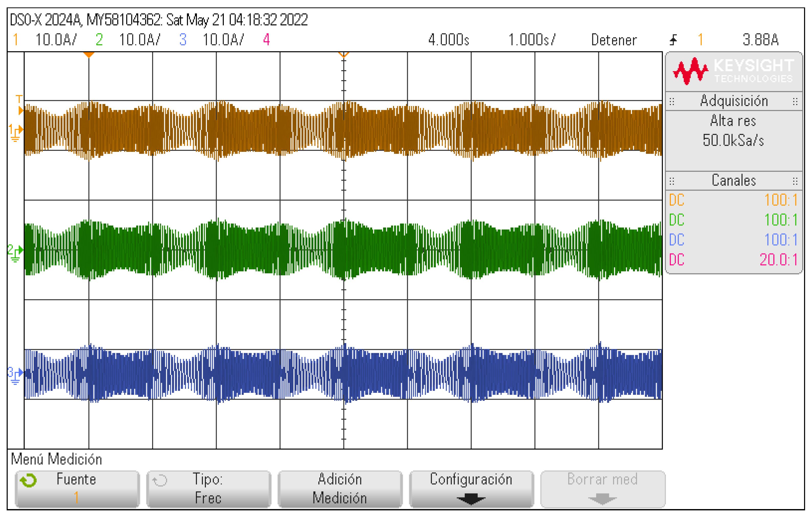Open the Borrar med dropdown softkey
Image resolution: width=812 pixels, height=516 pixels.
602,489
